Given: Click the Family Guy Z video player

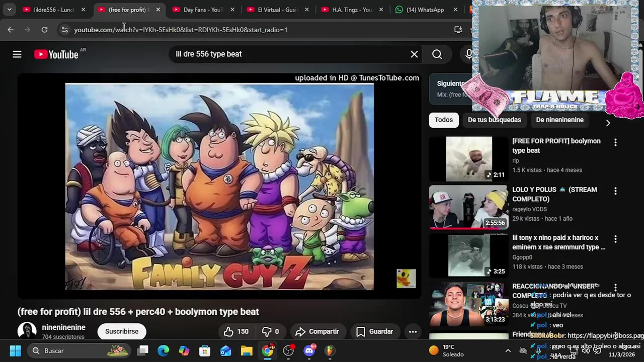Looking at the screenshot, I should pyautogui.click(x=219, y=187).
